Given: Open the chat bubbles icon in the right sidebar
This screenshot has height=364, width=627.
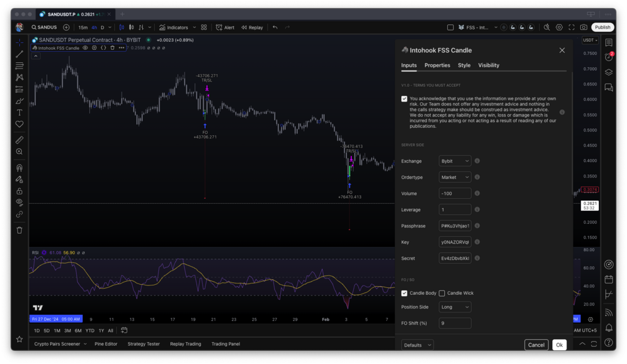Looking at the screenshot, I should 609,87.
